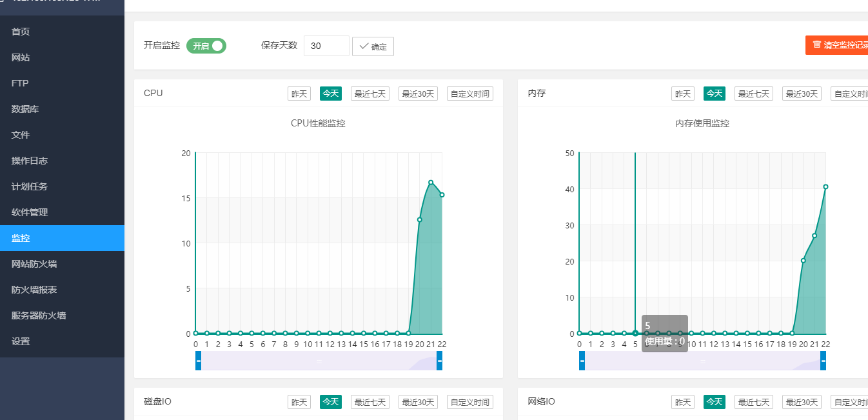This screenshot has width=868, height=420.
Task: Toggle the 开启监控 monitoring switch
Action: [x=206, y=46]
